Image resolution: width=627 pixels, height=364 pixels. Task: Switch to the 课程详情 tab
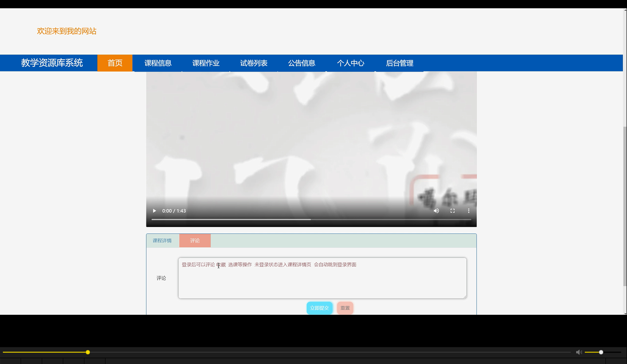[x=162, y=240]
